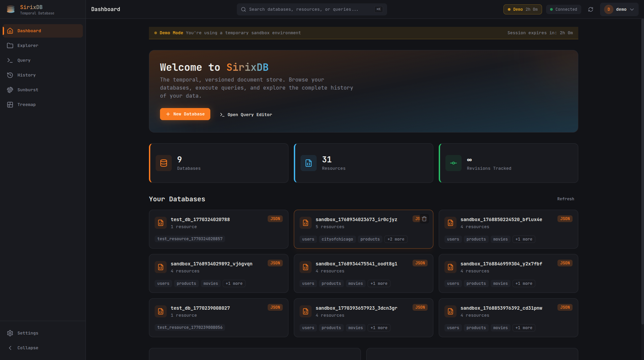Open the Query Editor
The height and width of the screenshot is (360, 644).
click(x=246, y=114)
